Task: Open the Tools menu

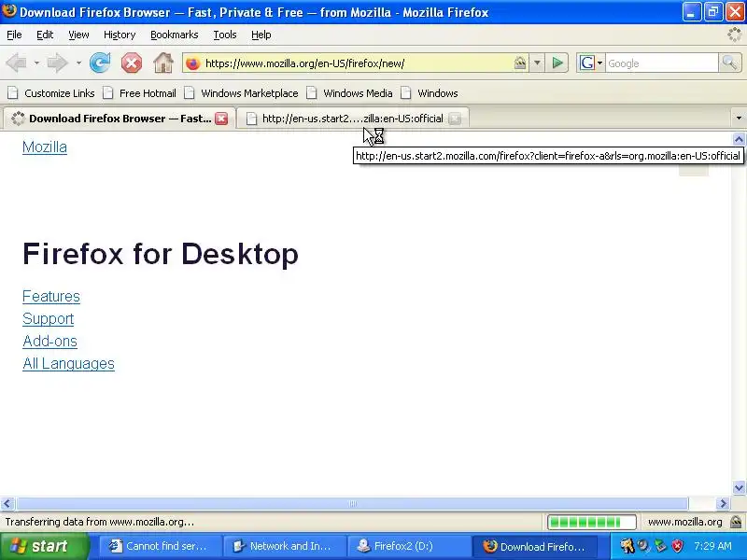Action: (x=225, y=35)
